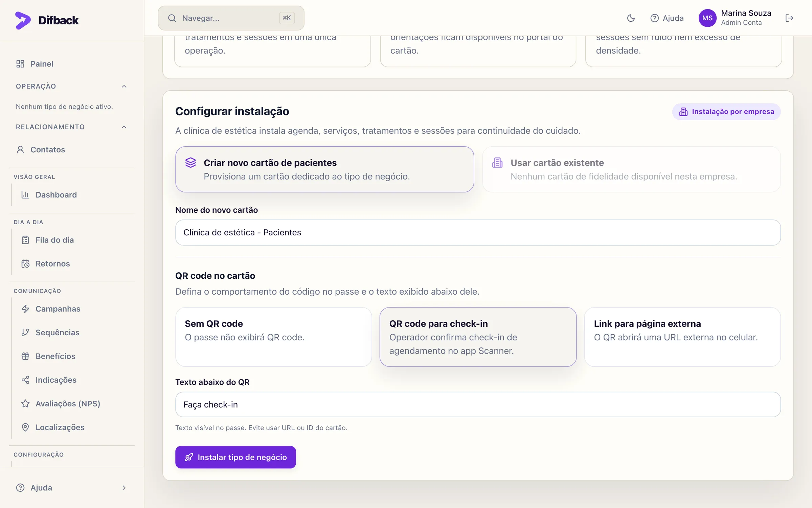Click the Configurar instalação heading
812x508 pixels.
(232, 111)
